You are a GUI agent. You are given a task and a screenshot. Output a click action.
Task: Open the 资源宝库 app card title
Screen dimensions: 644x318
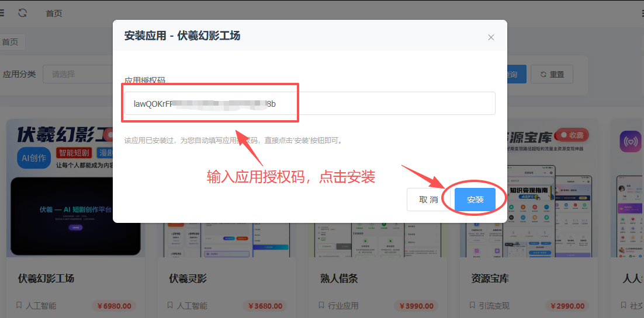pos(490,278)
